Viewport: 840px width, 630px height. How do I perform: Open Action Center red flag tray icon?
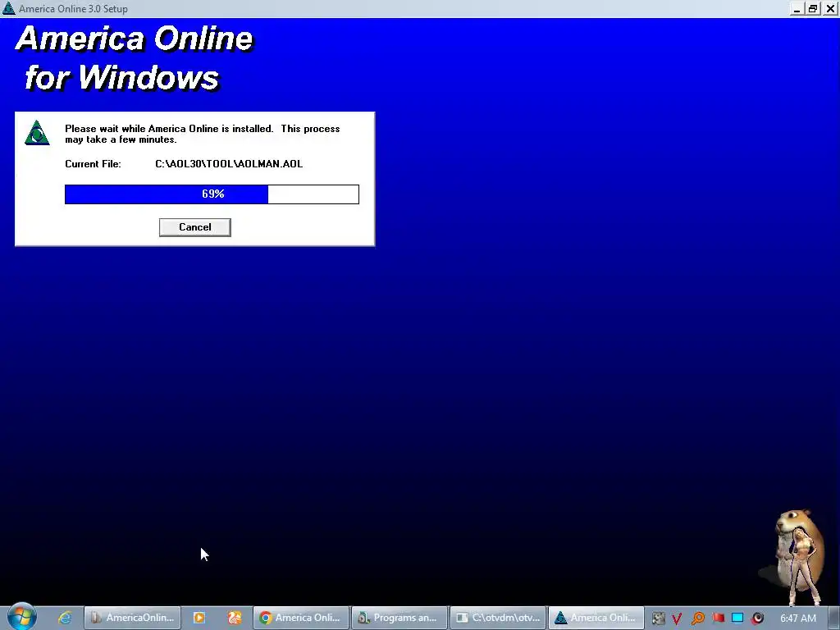click(718, 619)
